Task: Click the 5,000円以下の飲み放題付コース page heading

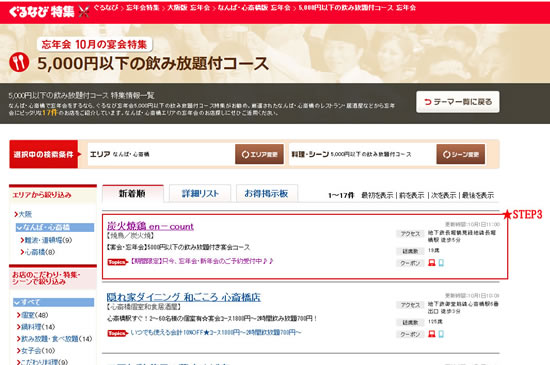Action: pyautogui.click(x=153, y=63)
